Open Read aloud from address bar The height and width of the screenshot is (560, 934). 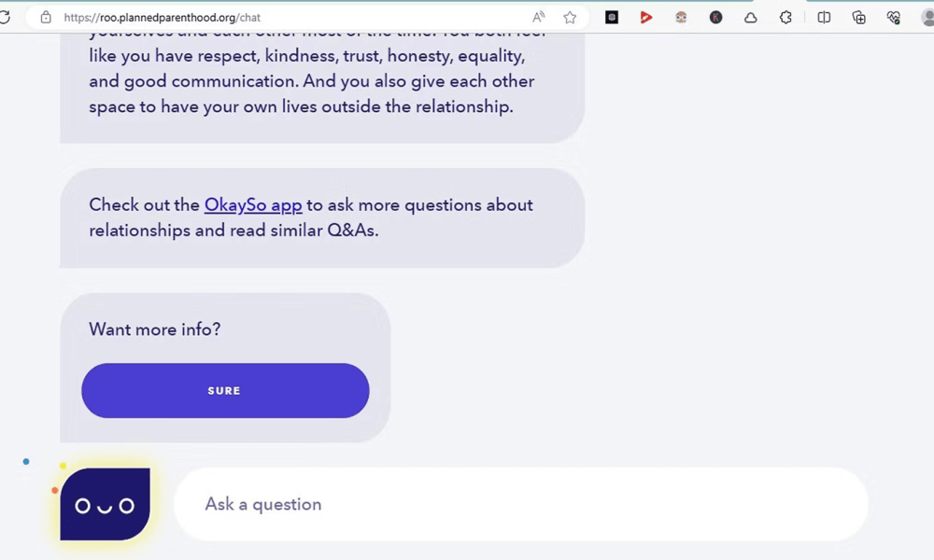click(539, 17)
